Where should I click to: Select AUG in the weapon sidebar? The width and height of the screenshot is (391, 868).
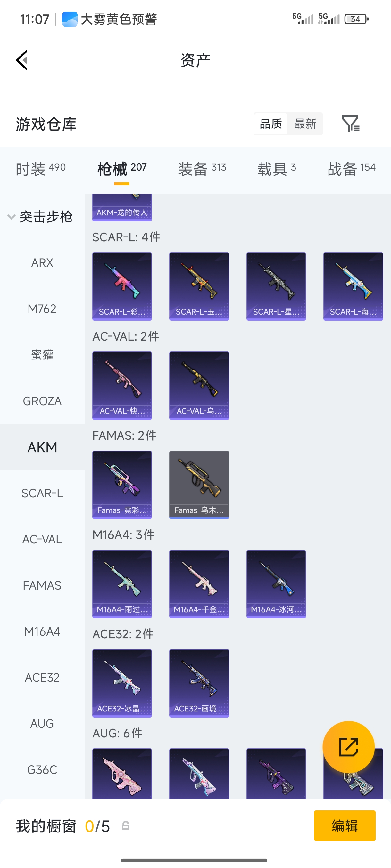[x=42, y=723]
